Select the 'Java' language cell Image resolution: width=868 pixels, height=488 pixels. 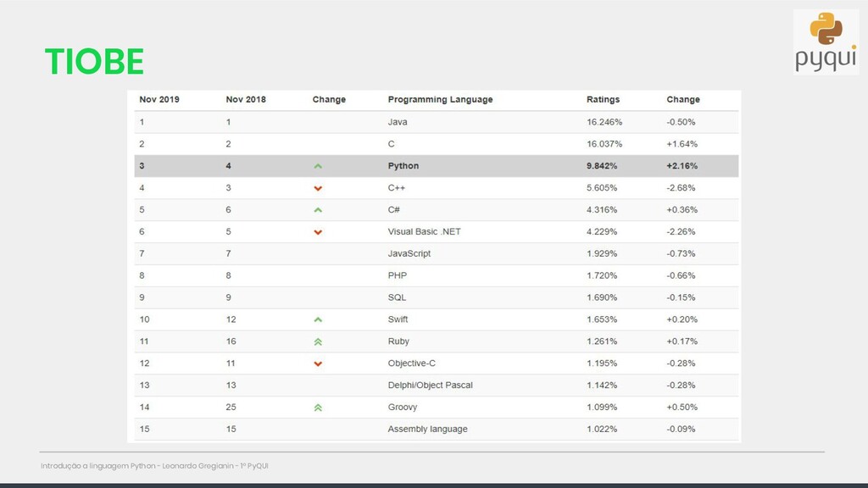(x=398, y=122)
